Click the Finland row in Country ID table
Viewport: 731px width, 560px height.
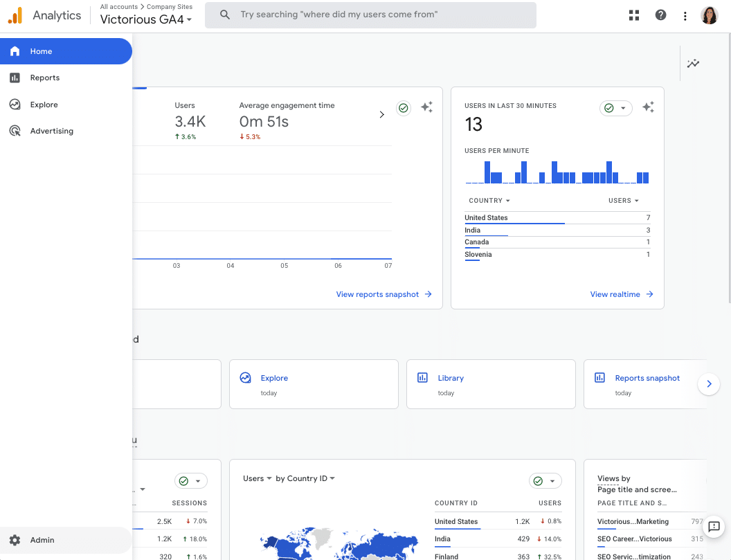pos(498,557)
